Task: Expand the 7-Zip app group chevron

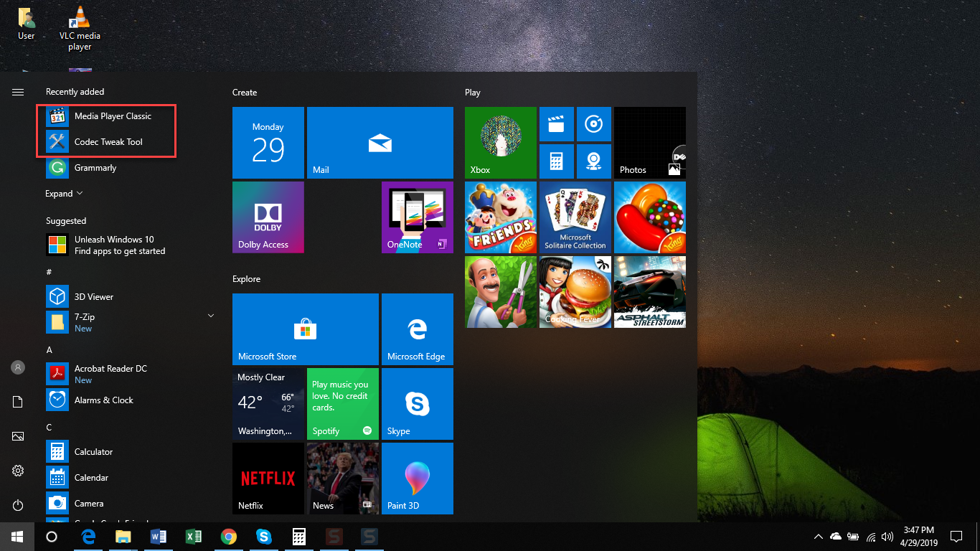Action: pos(210,315)
